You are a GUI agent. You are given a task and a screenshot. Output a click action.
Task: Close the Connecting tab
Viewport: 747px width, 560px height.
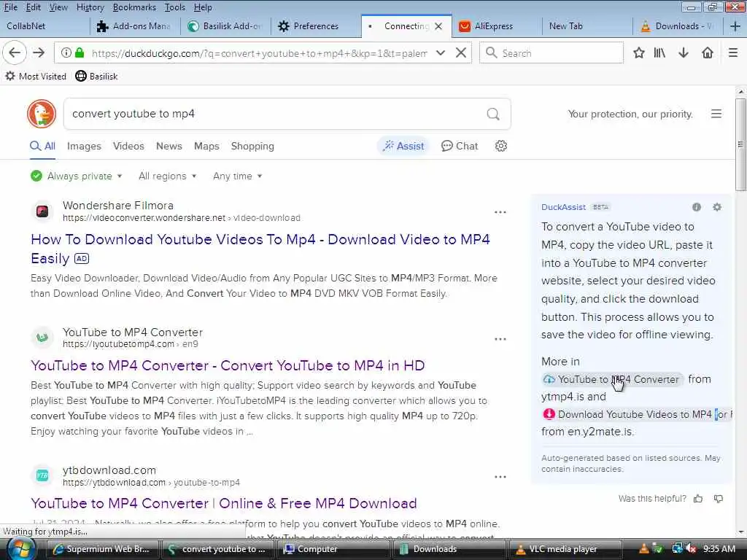click(438, 26)
